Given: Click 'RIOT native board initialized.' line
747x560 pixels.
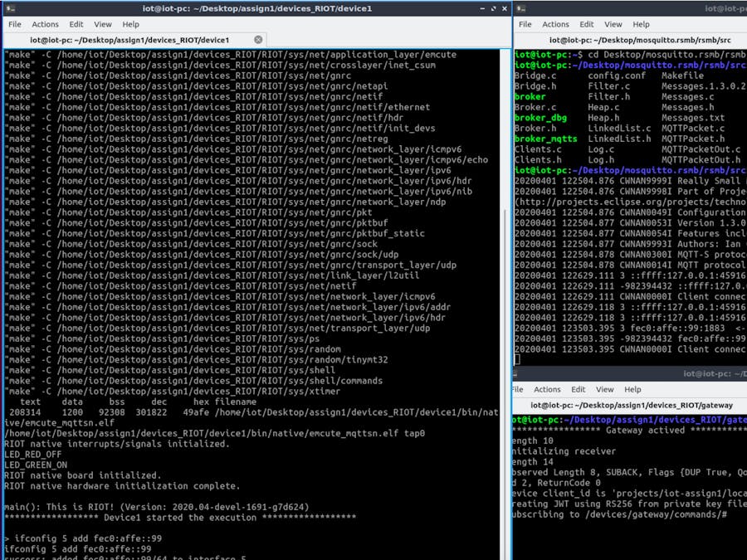Looking at the screenshot, I should click(x=83, y=475).
